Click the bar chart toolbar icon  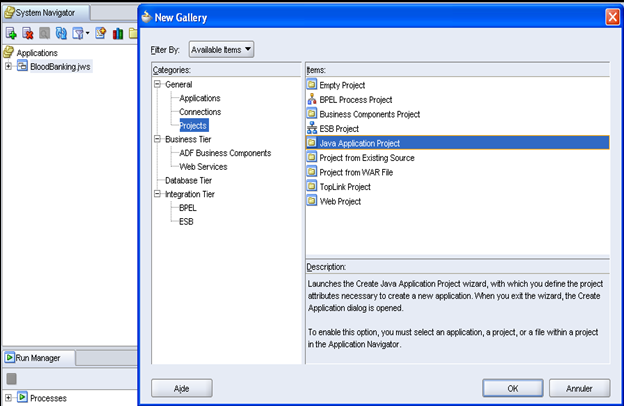117,33
